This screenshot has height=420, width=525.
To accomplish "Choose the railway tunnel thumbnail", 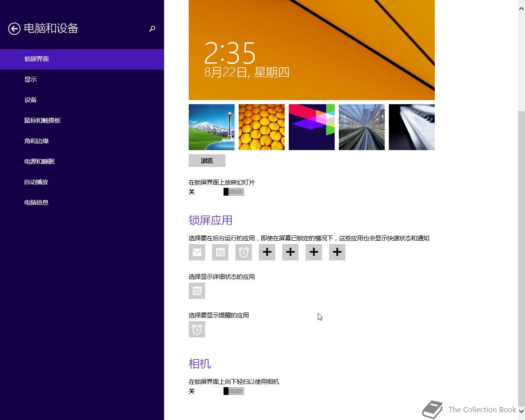I will [x=362, y=127].
